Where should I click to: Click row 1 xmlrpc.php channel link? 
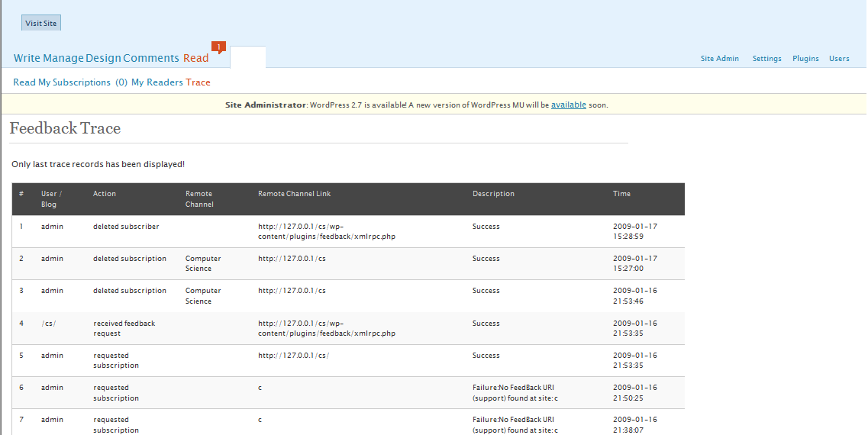[327, 231]
